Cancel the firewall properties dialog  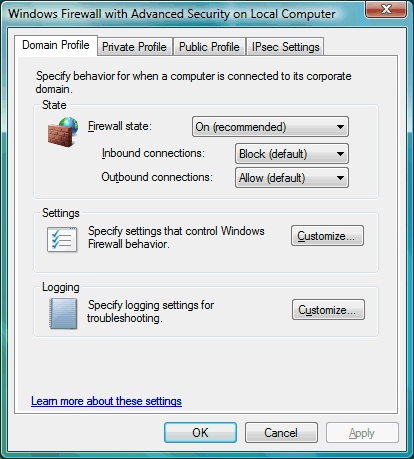click(281, 433)
